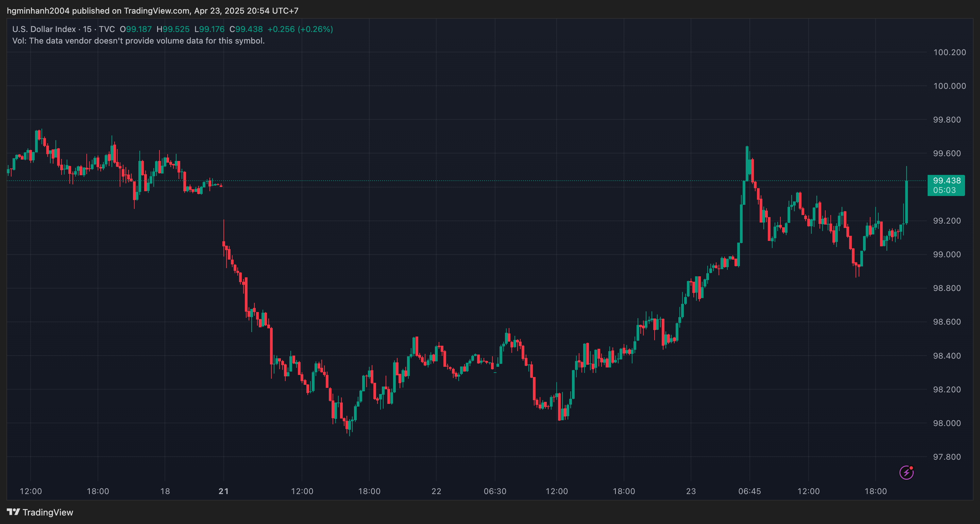The image size is (980, 524).
Task: Click the 99.200 price axis label
Action: [947, 221]
